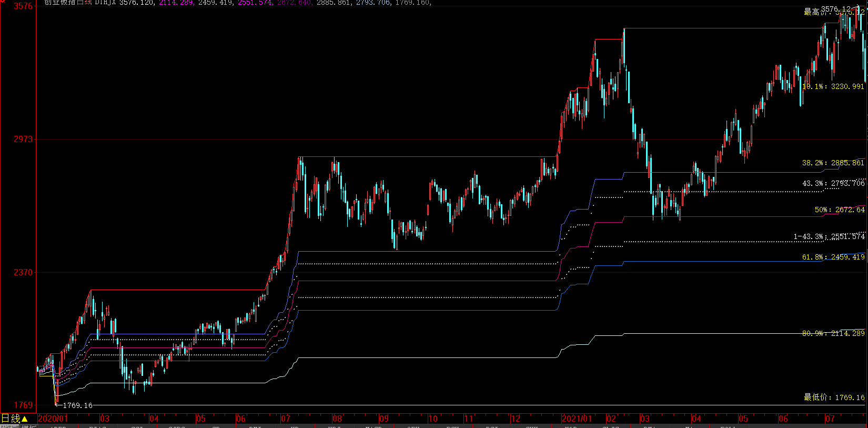Select the 80.9%: 2114.289 level label
Screen dimensions: 868x428
point(833,333)
